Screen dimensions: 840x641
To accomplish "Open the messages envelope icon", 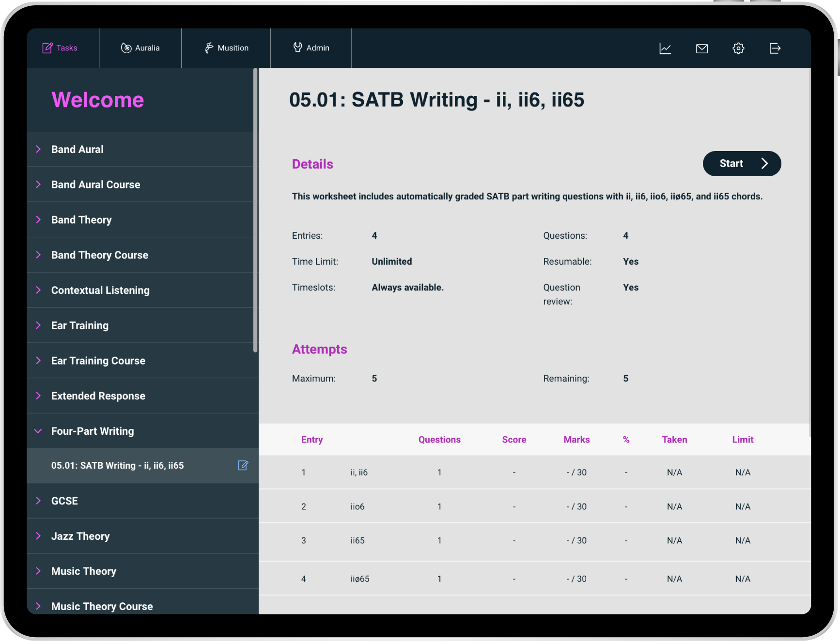I will tap(702, 48).
